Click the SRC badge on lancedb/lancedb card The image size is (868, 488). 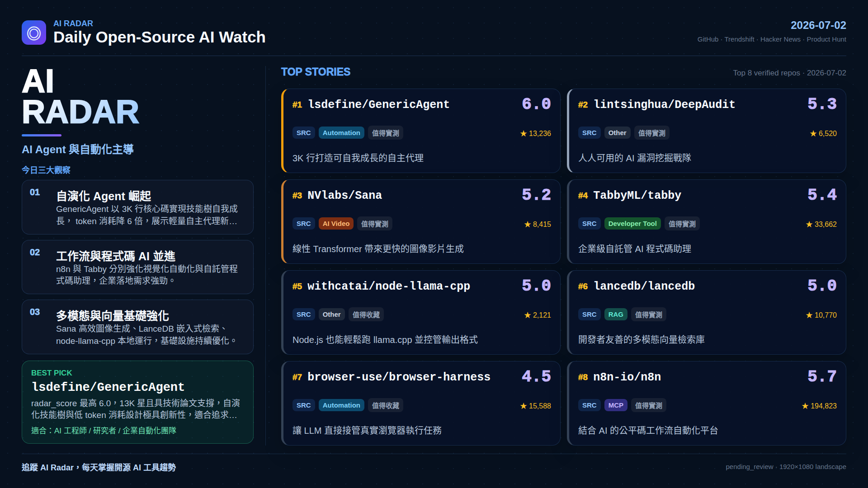pos(589,314)
